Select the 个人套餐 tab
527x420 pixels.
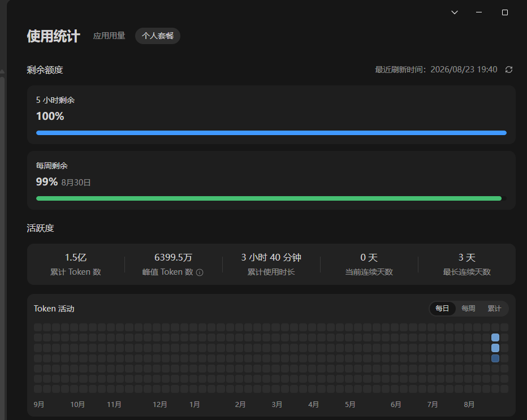(x=158, y=36)
